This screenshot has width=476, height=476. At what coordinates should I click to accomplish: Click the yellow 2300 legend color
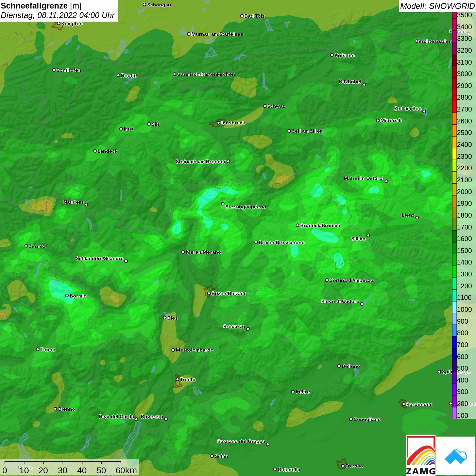[454, 154]
